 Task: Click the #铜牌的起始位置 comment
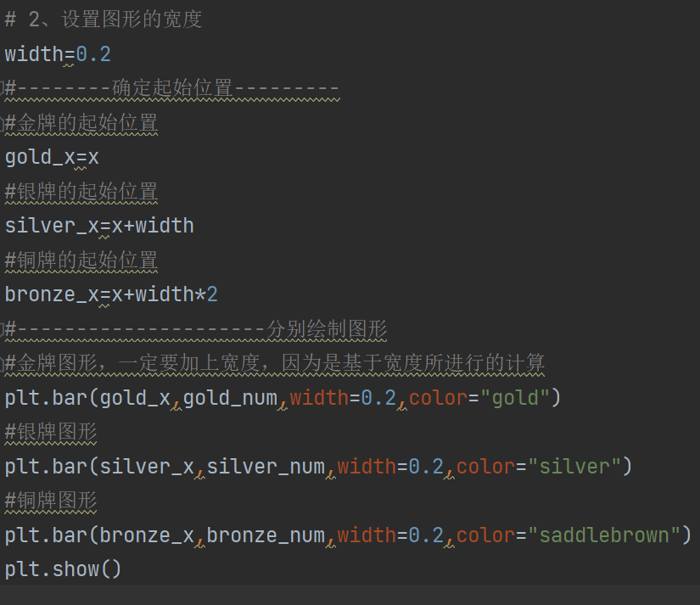(81, 260)
